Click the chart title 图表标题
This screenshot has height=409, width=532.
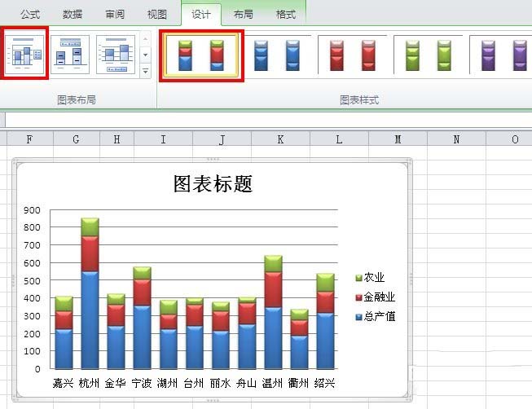213,184
